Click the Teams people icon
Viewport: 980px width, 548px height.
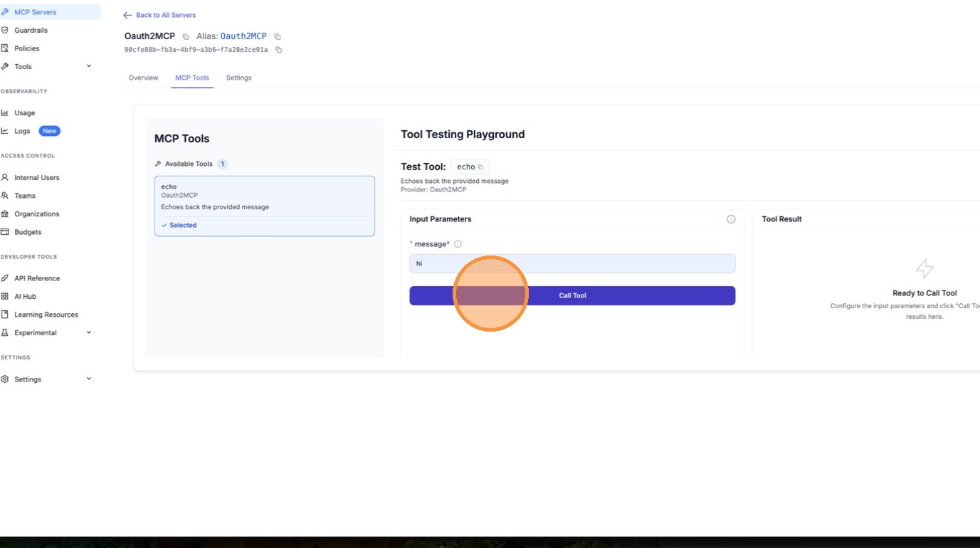pyautogui.click(x=5, y=196)
